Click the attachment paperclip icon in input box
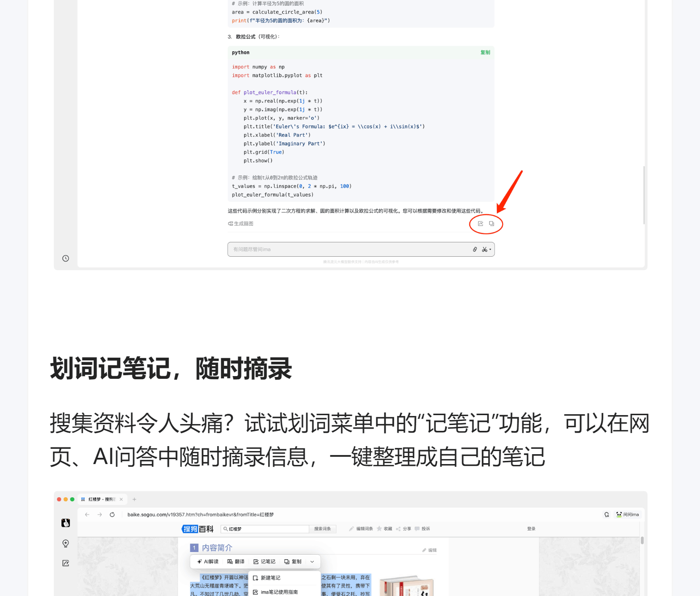The image size is (700, 596). [475, 250]
